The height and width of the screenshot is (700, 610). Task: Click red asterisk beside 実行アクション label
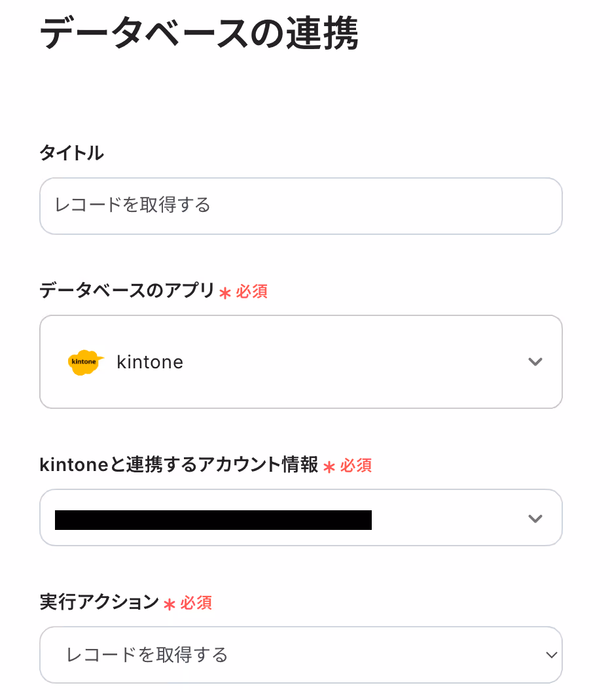tap(170, 604)
